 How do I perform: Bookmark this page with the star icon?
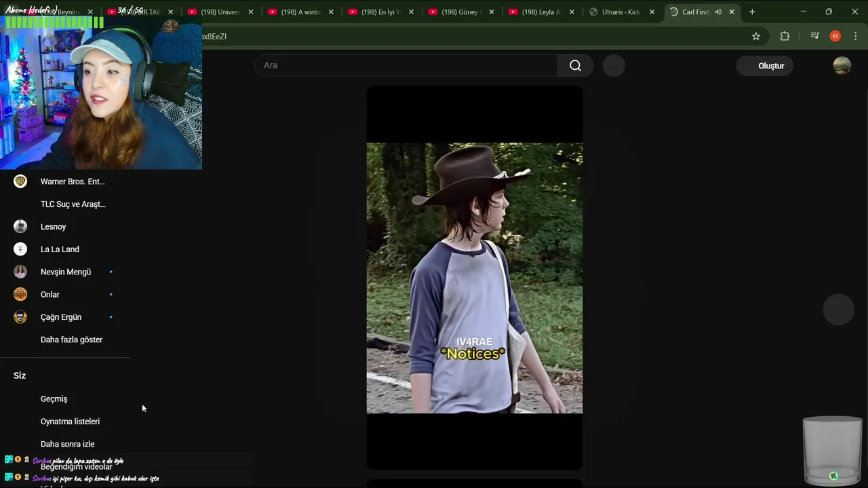pyautogui.click(x=756, y=37)
